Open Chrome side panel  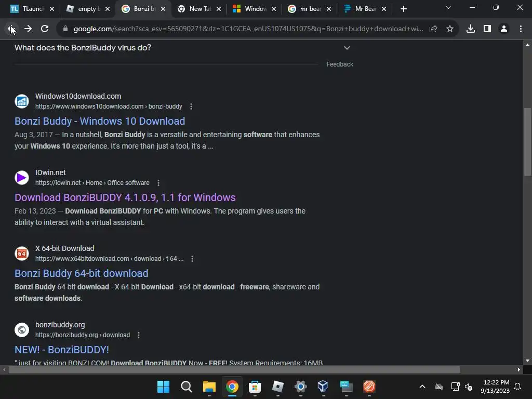[x=487, y=29]
